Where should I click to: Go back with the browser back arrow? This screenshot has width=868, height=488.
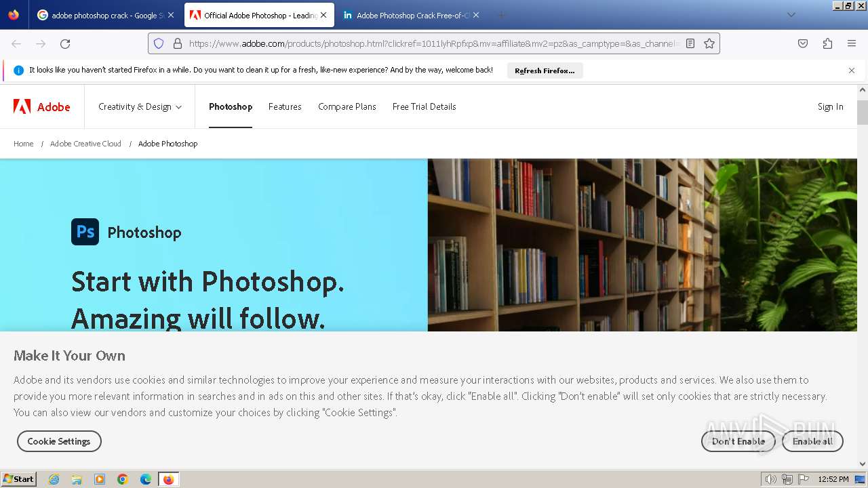tap(16, 43)
